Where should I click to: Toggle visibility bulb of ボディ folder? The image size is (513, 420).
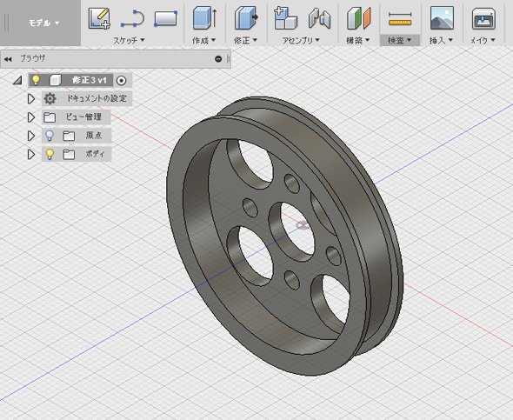pos(50,154)
